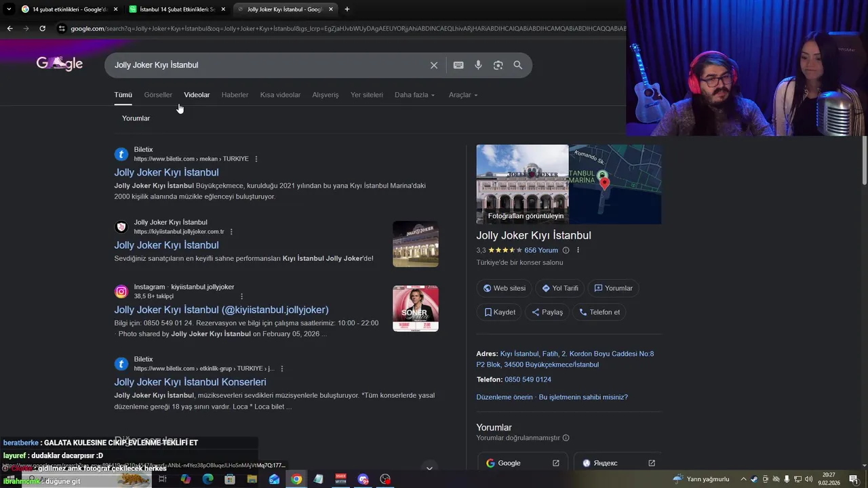The width and height of the screenshot is (868, 488).
Task: Open Yorumlar button in knowledge panel
Action: click(613, 288)
